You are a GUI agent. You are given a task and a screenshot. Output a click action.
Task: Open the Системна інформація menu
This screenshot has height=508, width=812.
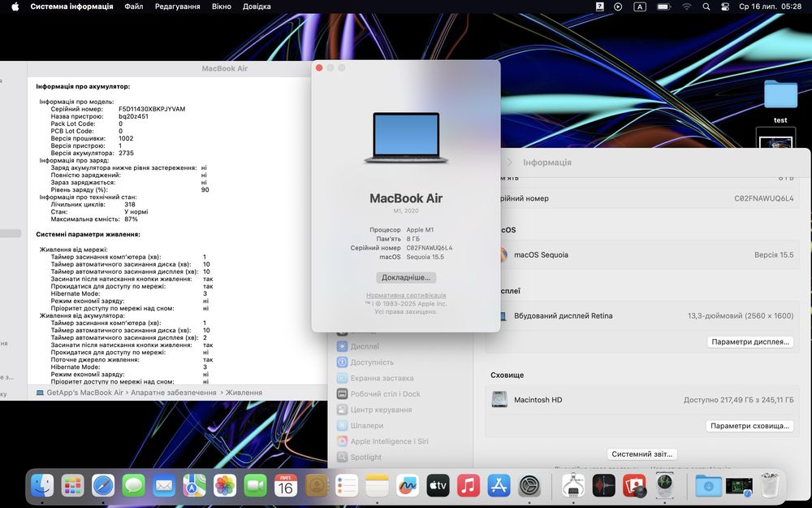[x=71, y=7]
